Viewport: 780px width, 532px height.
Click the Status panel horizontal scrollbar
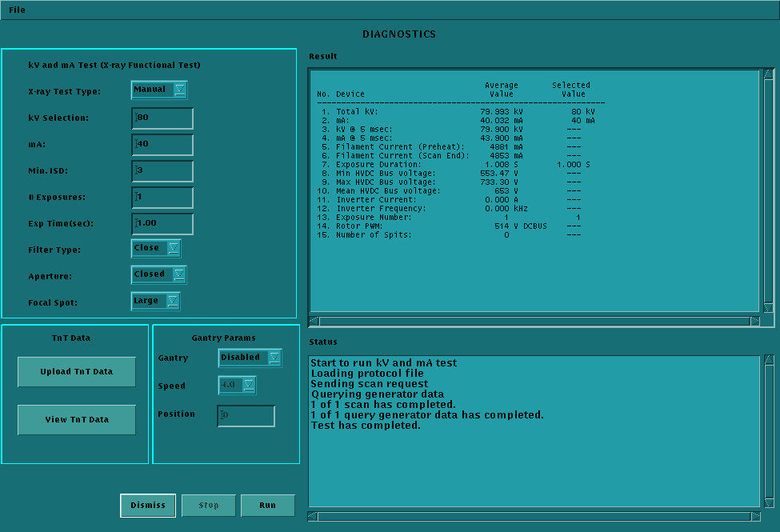(532, 516)
